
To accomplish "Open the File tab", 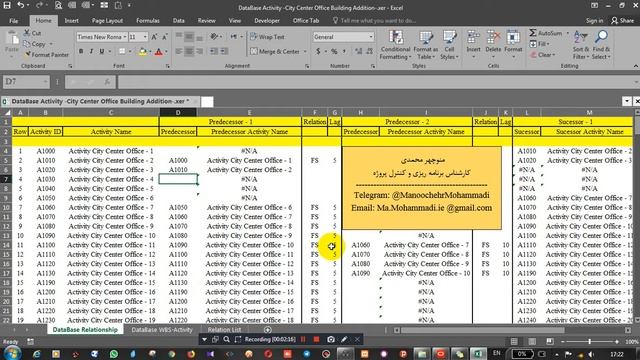I will pyautogui.click(x=13, y=20).
